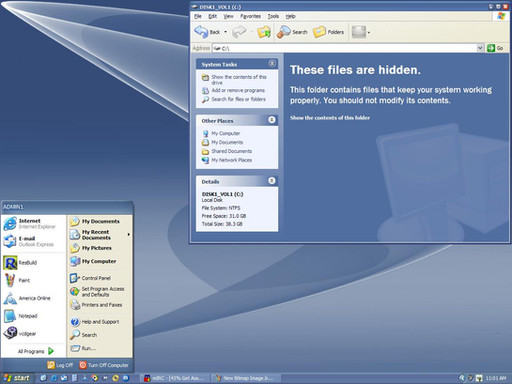This screenshot has width=512, height=384.
Task: Click Show the contents of this folder
Action: pyautogui.click(x=330, y=118)
